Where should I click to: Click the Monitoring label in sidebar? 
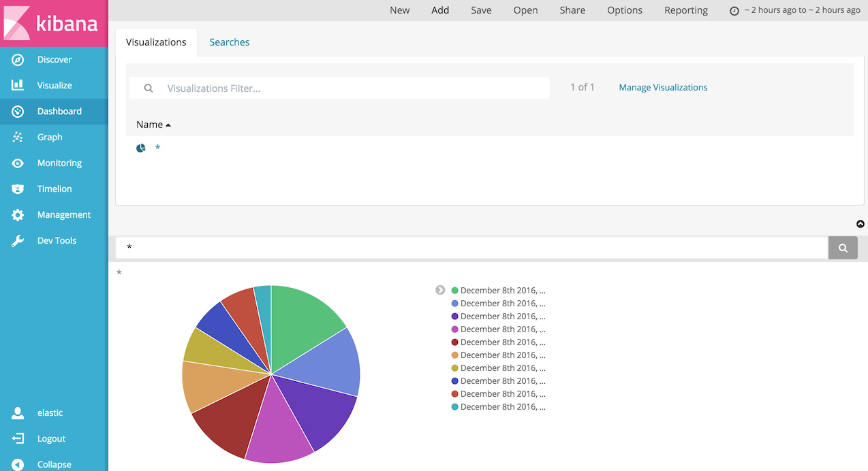coord(59,163)
